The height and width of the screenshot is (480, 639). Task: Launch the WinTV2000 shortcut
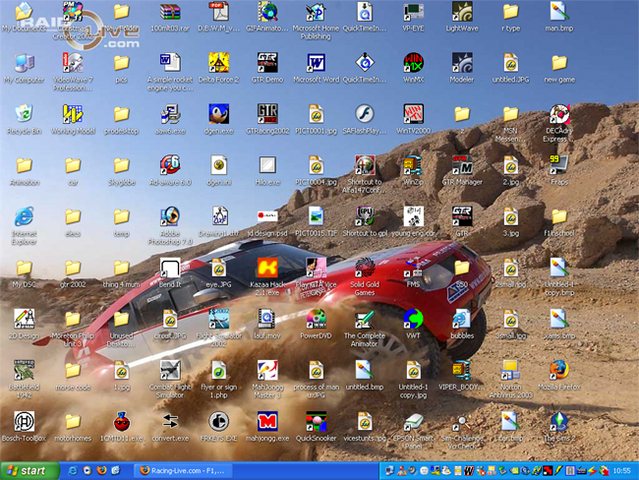[413, 114]
